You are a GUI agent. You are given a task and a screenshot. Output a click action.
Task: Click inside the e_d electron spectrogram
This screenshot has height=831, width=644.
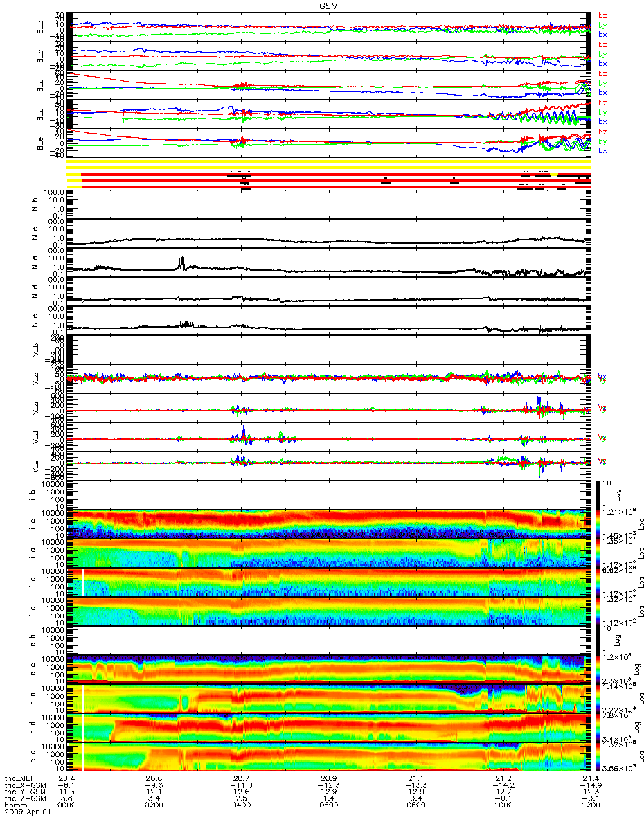click(x=329, y=728)
